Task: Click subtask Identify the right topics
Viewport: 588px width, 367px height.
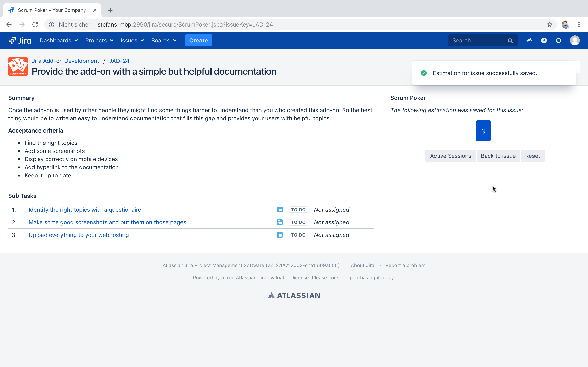Action: click(x=85, y=209)
